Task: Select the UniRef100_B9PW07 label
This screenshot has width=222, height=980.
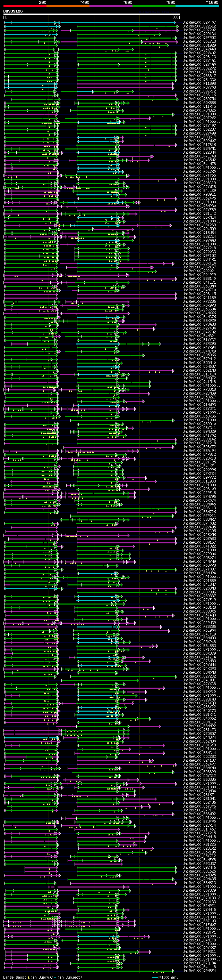Action: (199, 141)
